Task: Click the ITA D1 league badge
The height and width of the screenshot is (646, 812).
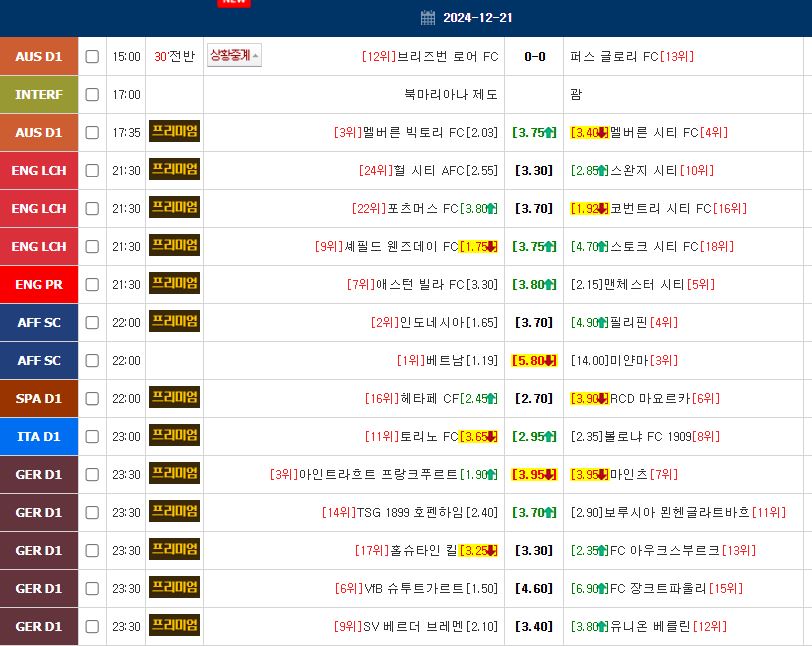Action: [x=39, y=437]
